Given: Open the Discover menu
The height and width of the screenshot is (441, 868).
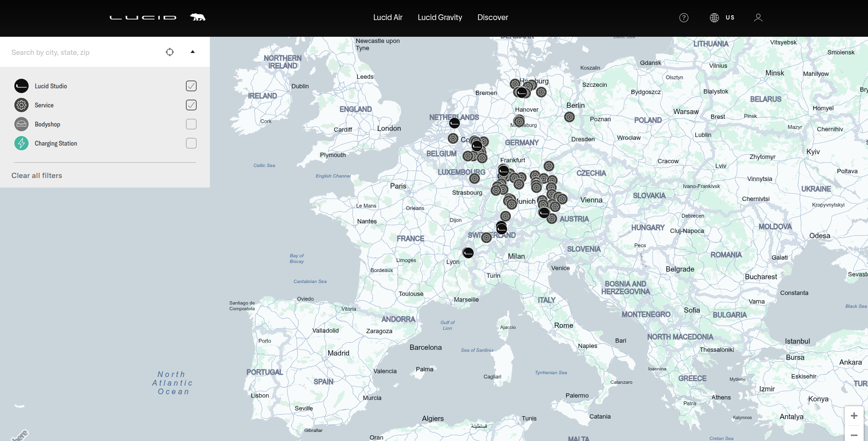Looking at the screenshot, I should pyautogui.click(x=493, y=18).
